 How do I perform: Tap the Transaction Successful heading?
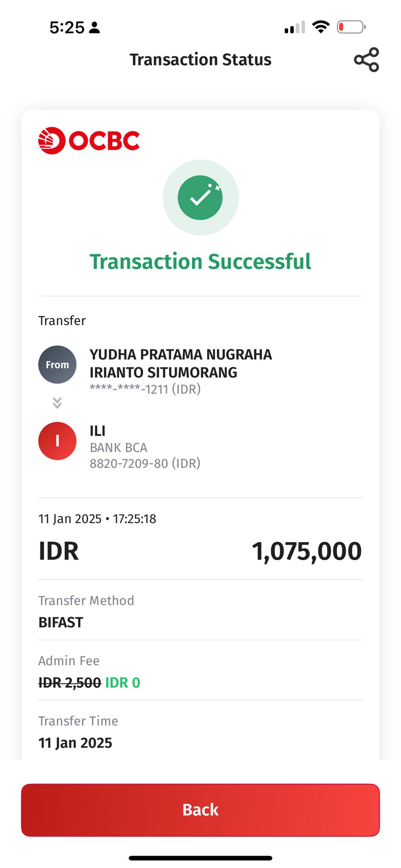pyautogui.click(x=200, y=262)
